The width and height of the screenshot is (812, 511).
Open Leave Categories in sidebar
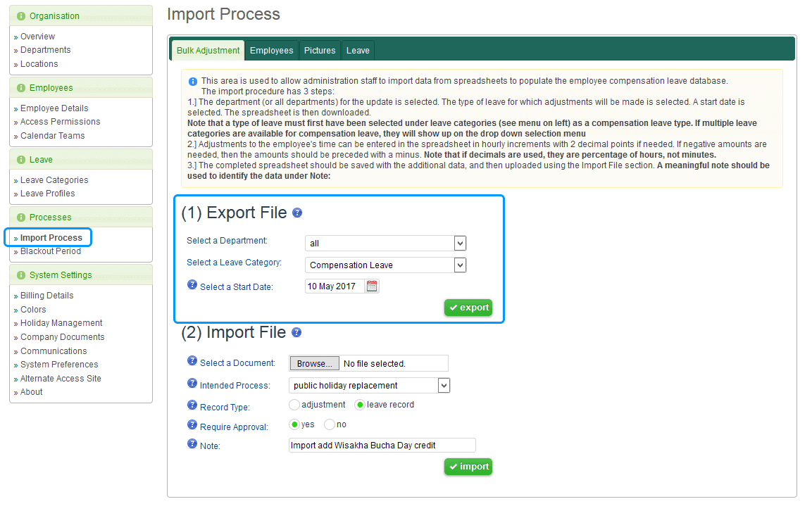pyautogui.click(x=54, y=180)
